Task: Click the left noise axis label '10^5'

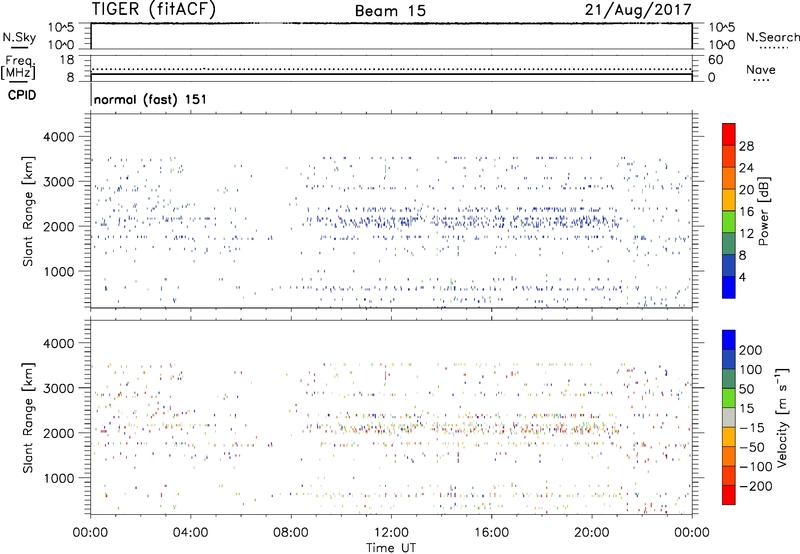Action: point(61,27)
